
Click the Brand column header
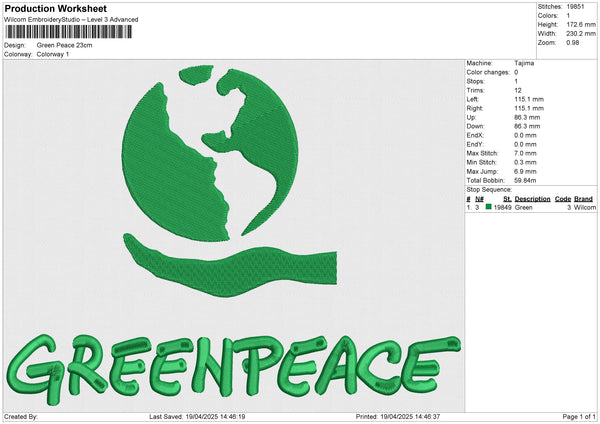(x=583, y=199)
